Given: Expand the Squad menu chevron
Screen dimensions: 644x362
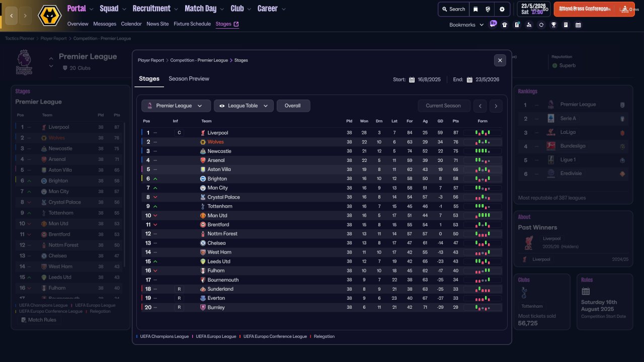Looking at the screenshot, I should (124, 9).
